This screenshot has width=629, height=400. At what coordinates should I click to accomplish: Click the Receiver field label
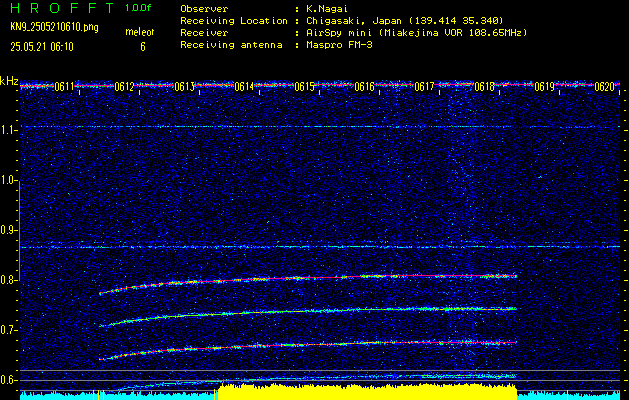(204, 33)
